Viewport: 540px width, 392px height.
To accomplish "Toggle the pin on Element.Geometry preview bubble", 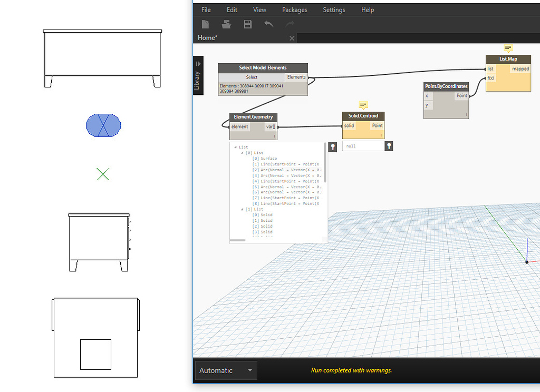I will pyautogui.click(x=332, y=146).
